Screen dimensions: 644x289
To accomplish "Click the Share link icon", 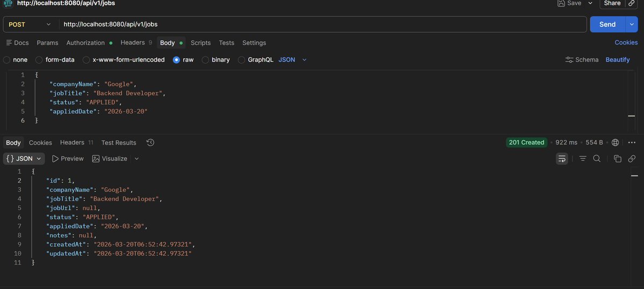I will [632, 3].
